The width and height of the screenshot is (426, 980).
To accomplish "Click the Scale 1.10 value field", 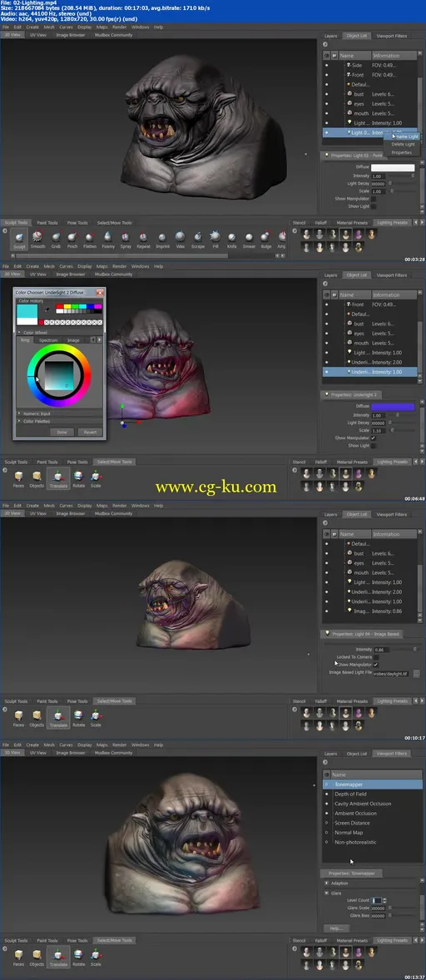I will 379,430.
